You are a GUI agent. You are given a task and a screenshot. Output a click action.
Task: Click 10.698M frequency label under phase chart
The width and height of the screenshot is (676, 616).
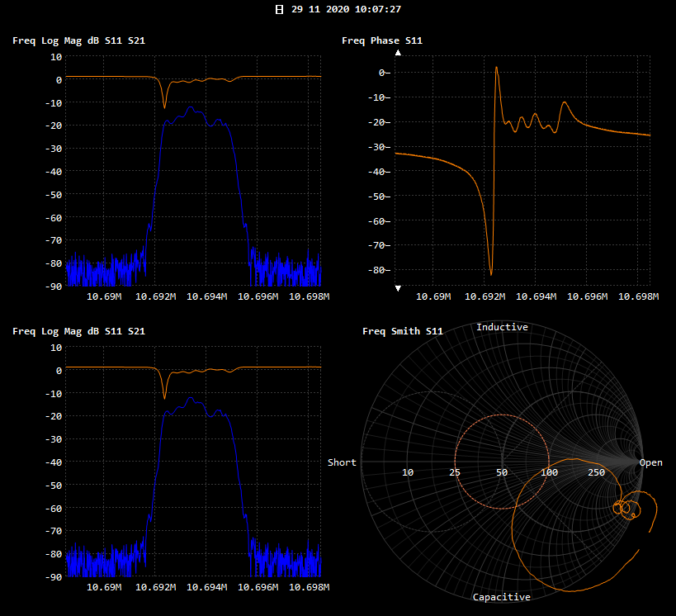[x=639, y=296]
